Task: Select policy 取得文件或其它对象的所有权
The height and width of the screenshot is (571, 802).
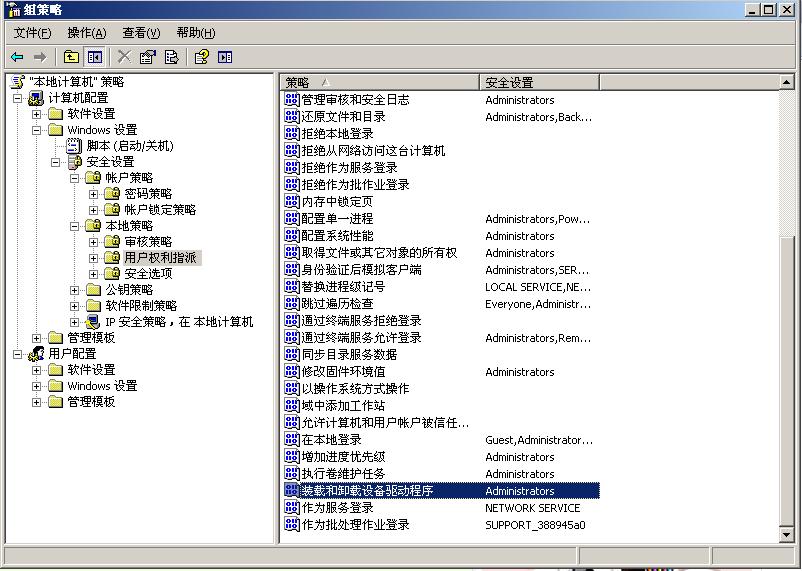Action: point(380,253)
